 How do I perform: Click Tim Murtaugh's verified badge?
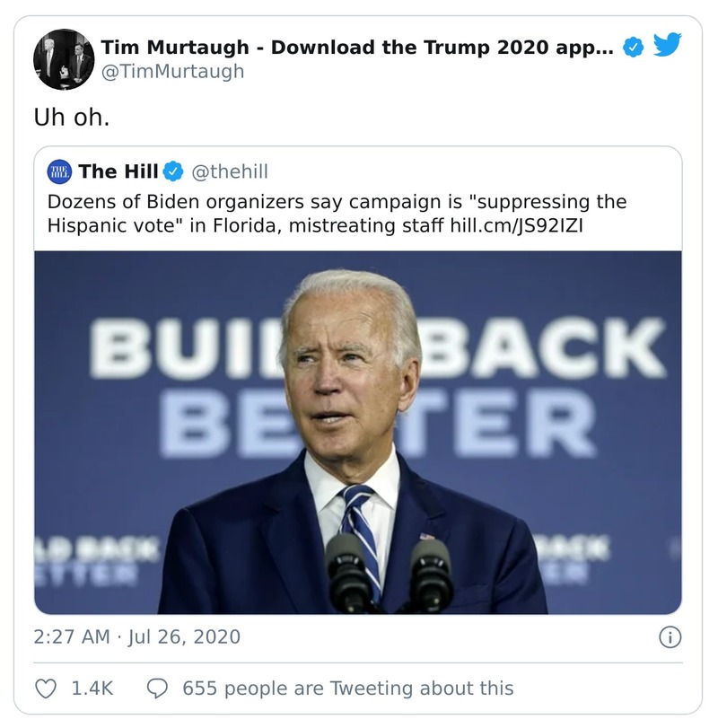(634, 48)
